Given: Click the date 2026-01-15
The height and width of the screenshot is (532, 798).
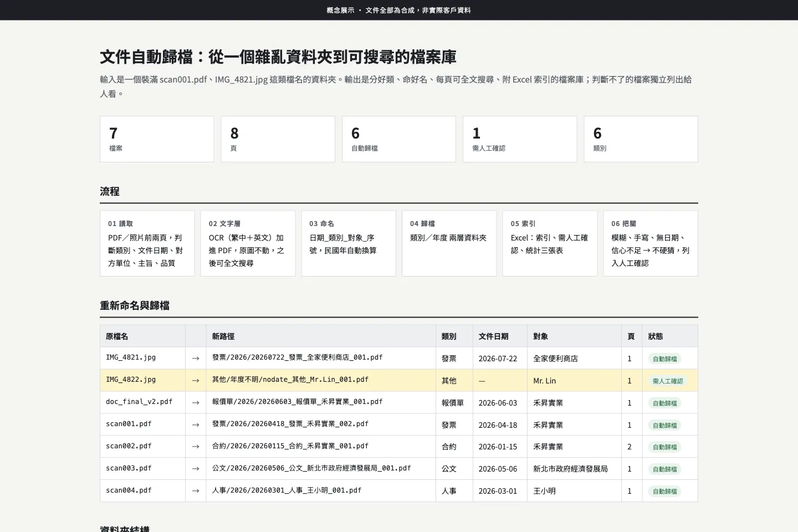Looking at the screenshot, I should coord(498,447).
